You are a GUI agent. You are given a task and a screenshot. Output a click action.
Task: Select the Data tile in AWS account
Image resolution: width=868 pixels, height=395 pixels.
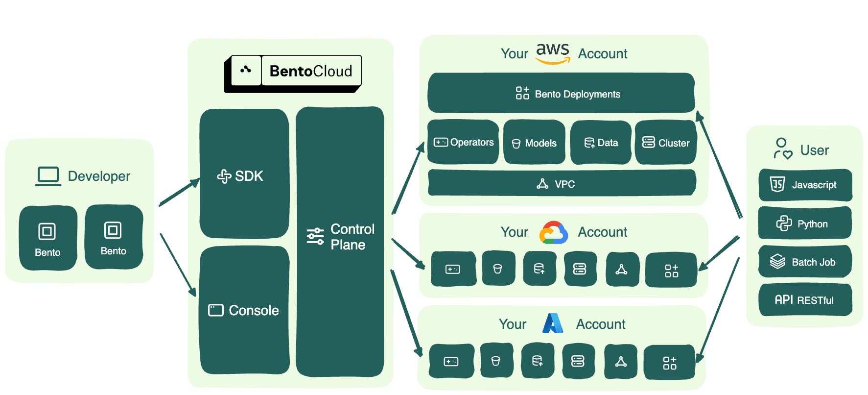(601, 143)
